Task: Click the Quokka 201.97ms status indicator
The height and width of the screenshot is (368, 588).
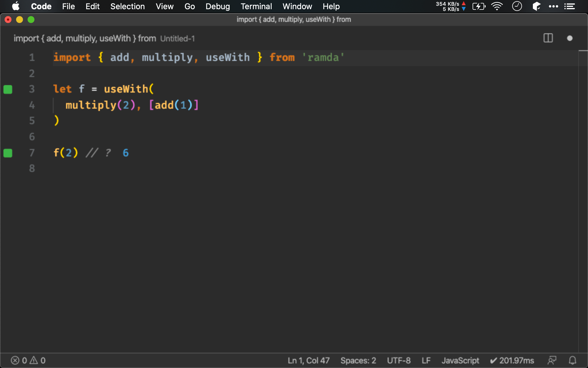Action: coord(512,360)
